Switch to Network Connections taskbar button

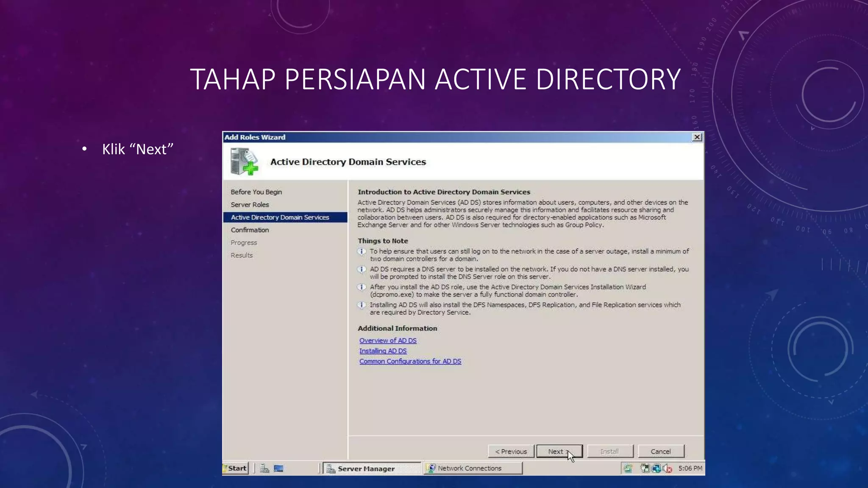[473, 468]
